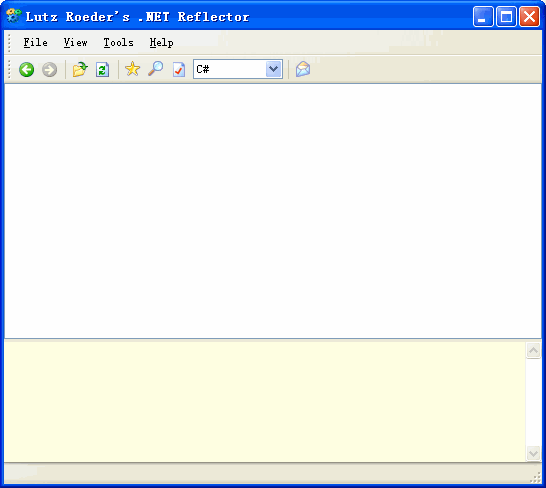Click the checkmark document options icon
Screen dimensions: 546x488
(179, 69)
